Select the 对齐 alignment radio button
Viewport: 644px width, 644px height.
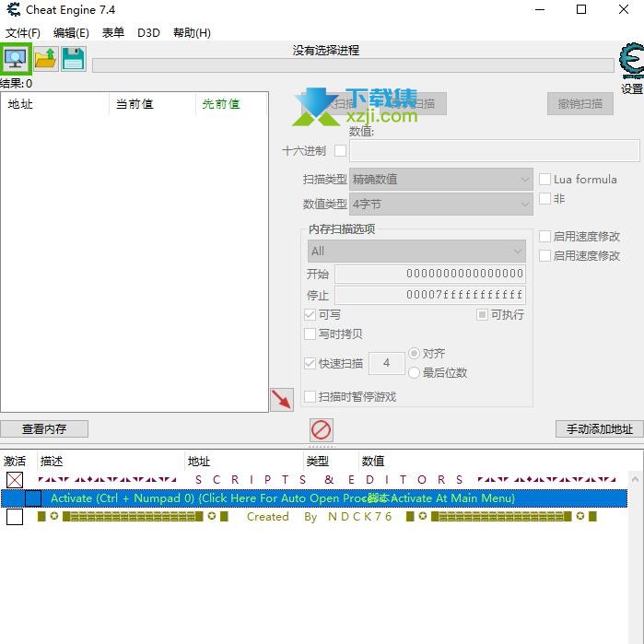pos(414,353)
